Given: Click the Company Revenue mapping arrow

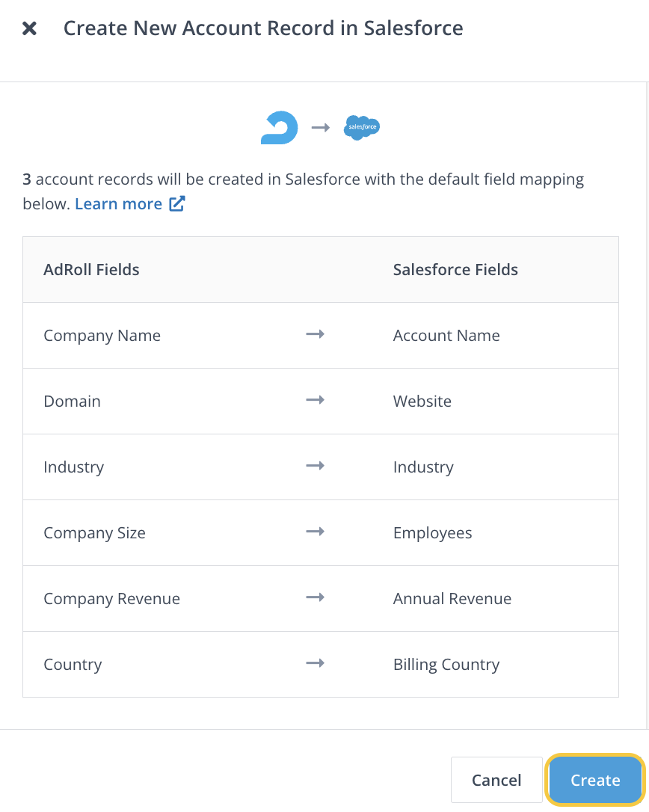Looking at the screenshot, I should (316, 598).
